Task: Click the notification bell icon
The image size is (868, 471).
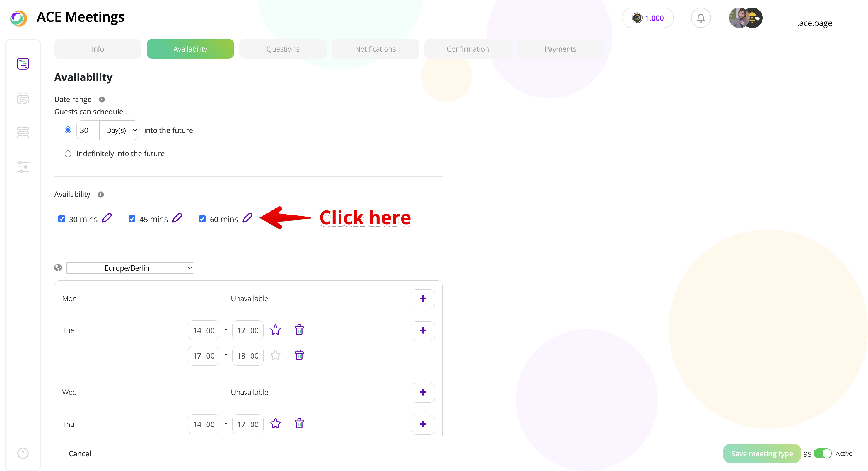Action: (x=700, y=18)
